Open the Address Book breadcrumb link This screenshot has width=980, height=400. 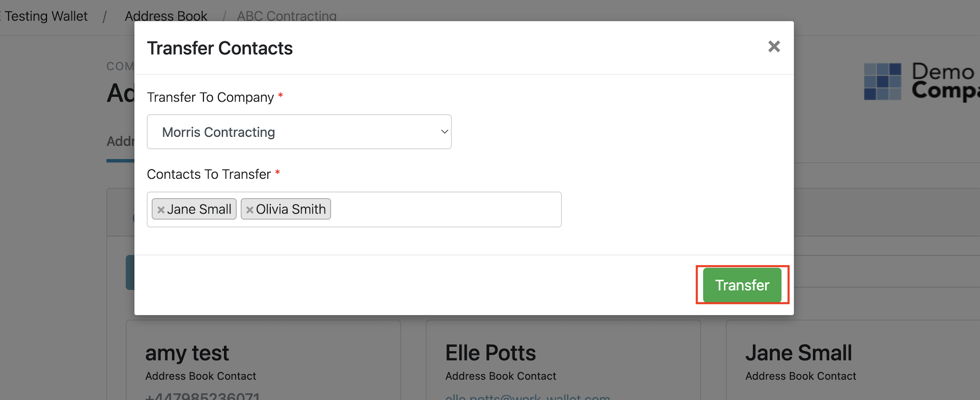pyautogui.click(x=166, y=16)
